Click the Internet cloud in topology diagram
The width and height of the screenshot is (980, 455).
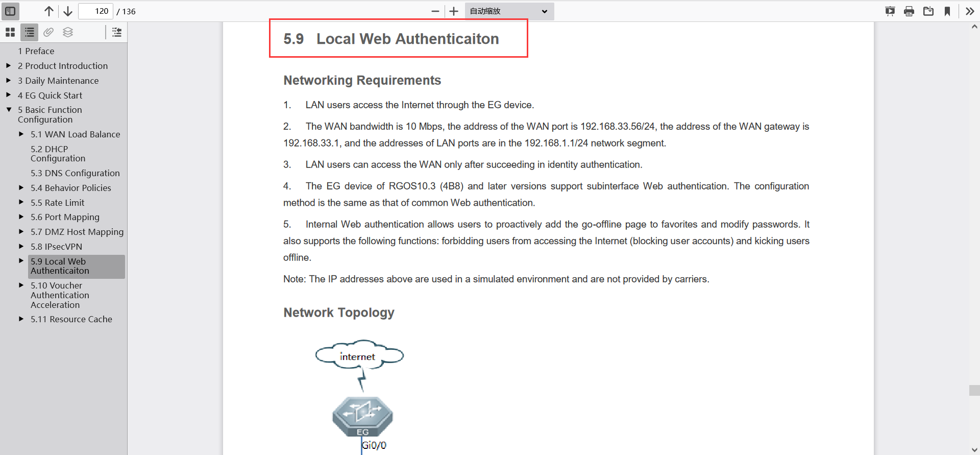[359, 355]
